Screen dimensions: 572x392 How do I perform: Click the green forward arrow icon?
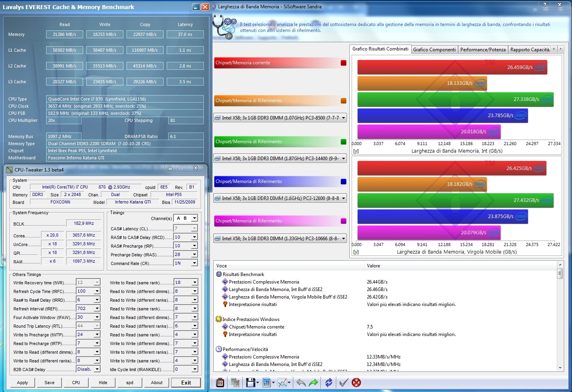(313, 383)
